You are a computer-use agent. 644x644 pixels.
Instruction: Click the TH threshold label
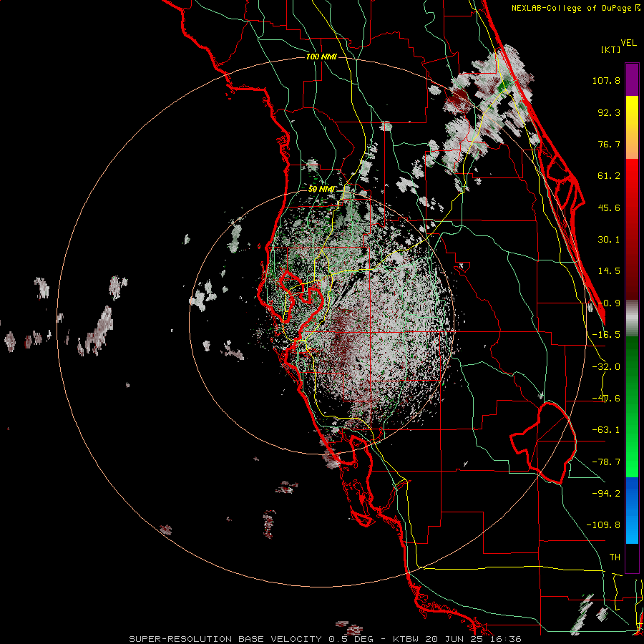click(615, 557)
